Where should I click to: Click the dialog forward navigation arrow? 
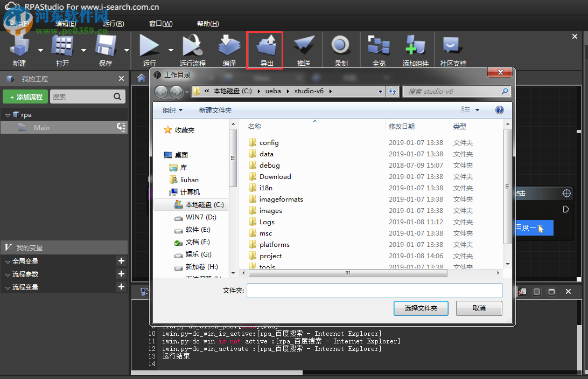[x=176, y=91]
